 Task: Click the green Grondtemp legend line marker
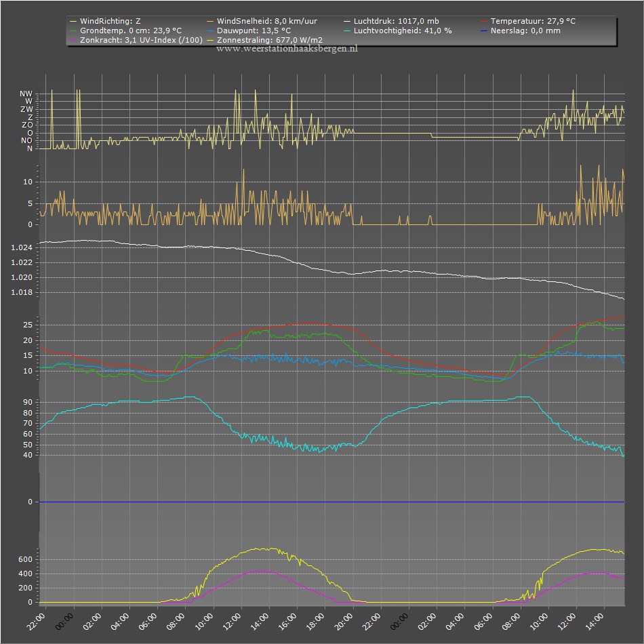click(x=73, y=31)
